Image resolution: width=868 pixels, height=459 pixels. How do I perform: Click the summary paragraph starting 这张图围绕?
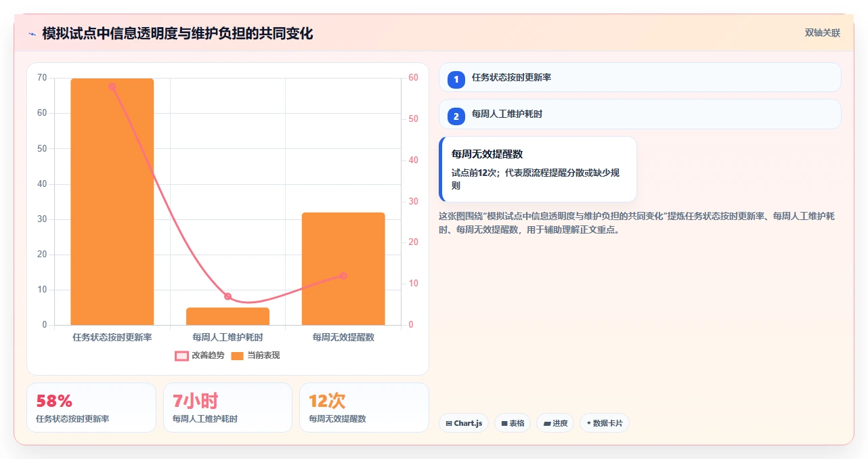637,223
